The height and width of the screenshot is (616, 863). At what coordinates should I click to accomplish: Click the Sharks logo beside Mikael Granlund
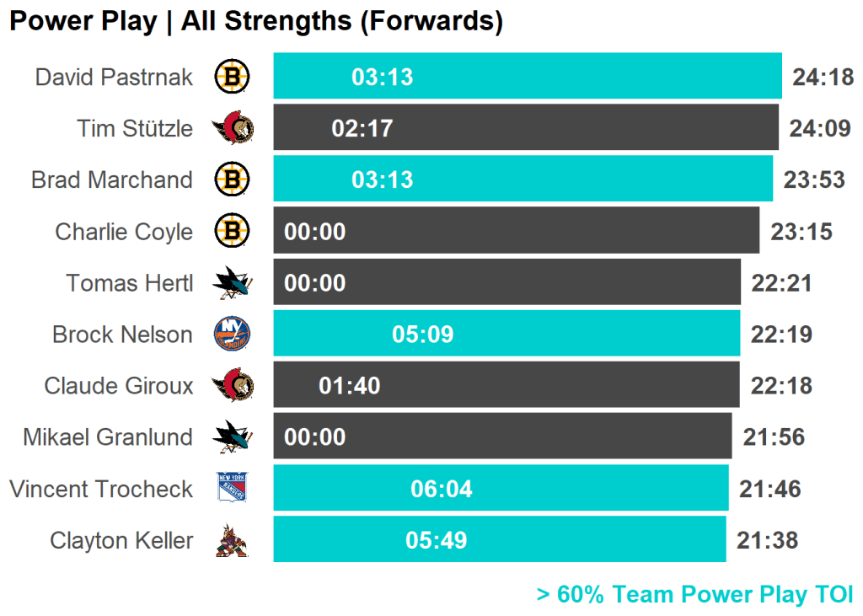232,437
